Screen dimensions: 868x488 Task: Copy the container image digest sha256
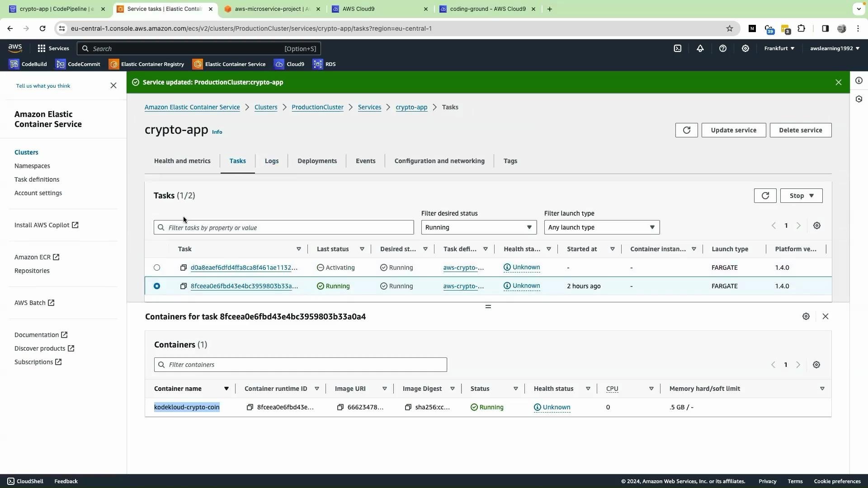pos(408,407)
